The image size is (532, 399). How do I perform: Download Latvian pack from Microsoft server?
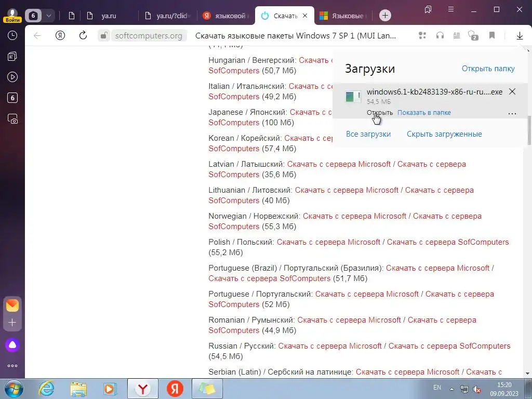(x=339, y=164)
